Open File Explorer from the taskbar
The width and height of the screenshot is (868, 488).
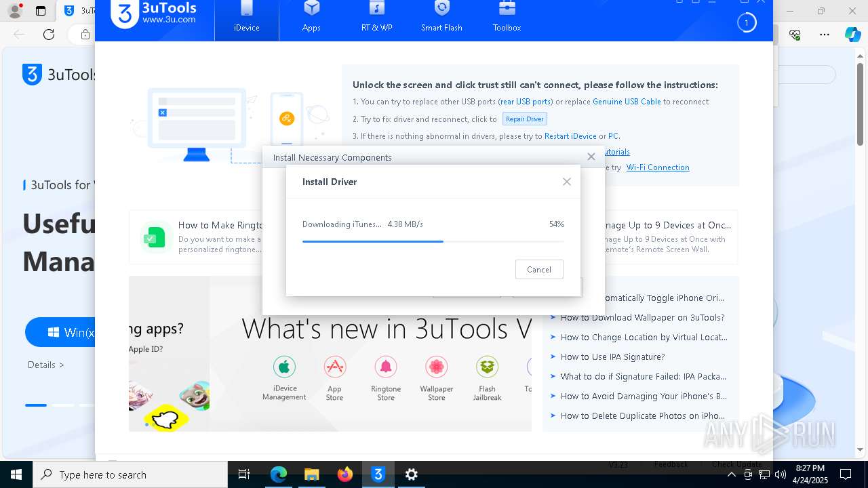click(x=312, y=474)
